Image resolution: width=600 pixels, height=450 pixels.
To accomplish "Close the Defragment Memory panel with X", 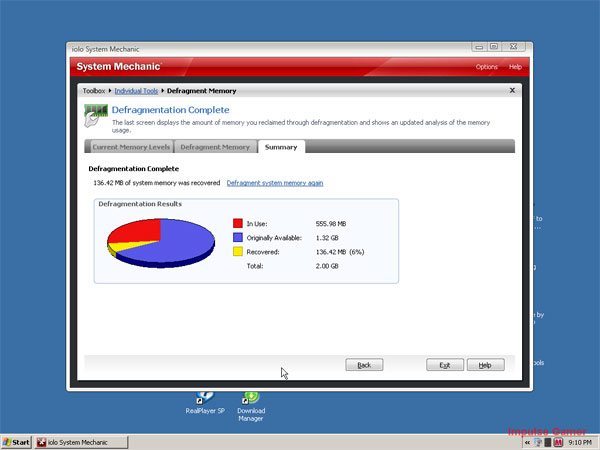I will coord(512,90).
